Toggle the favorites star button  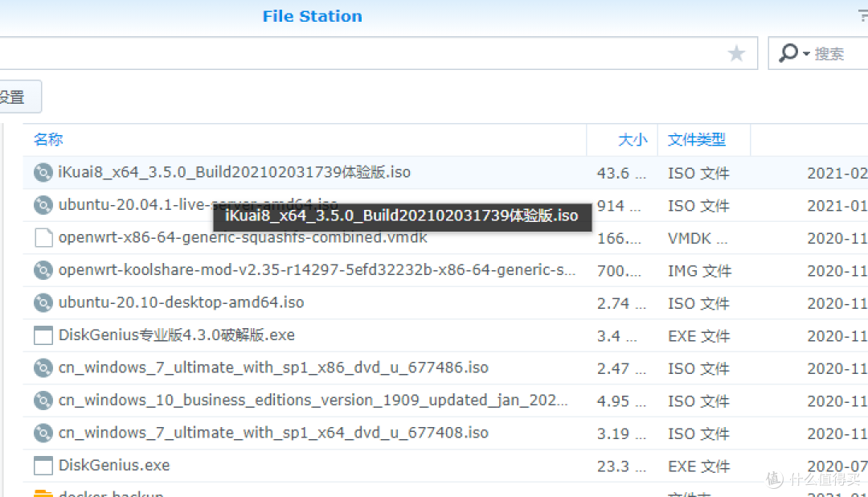(x=736, y=53)
